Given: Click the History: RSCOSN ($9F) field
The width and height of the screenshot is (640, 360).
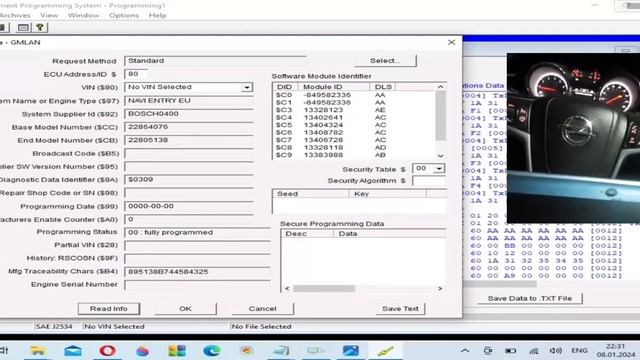Looking at the screenshot, I should (197, 258).
